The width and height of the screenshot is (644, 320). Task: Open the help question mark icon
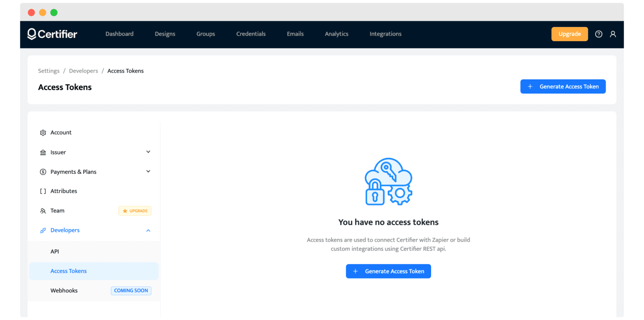point(599,34)
